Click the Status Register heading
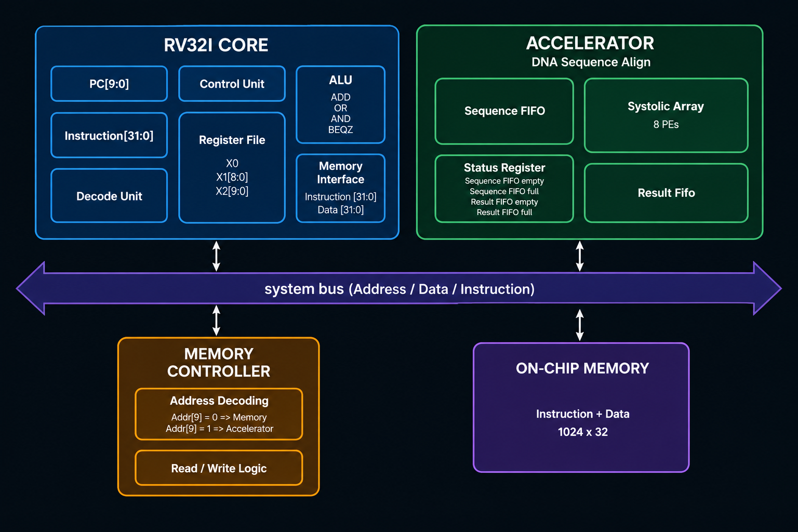Viewport: 798px width, 532px height. [504, 168]
